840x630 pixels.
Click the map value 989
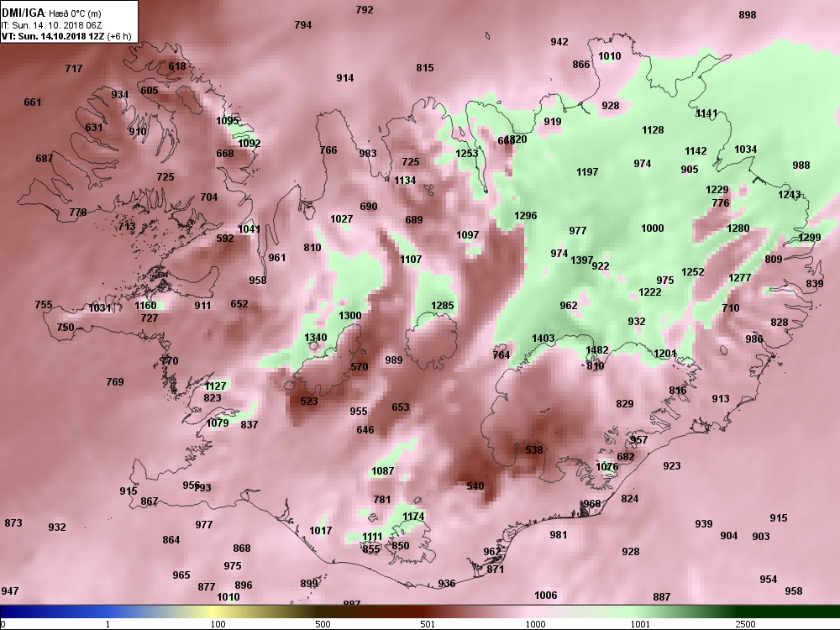pyautogui.click(x=394, y=360)
